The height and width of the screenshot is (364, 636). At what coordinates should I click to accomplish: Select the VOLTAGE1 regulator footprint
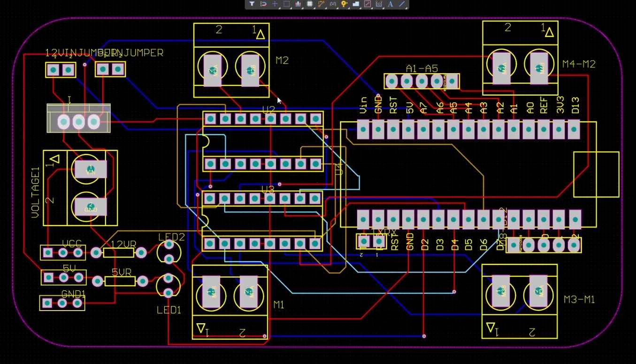(x=81, y=188)
